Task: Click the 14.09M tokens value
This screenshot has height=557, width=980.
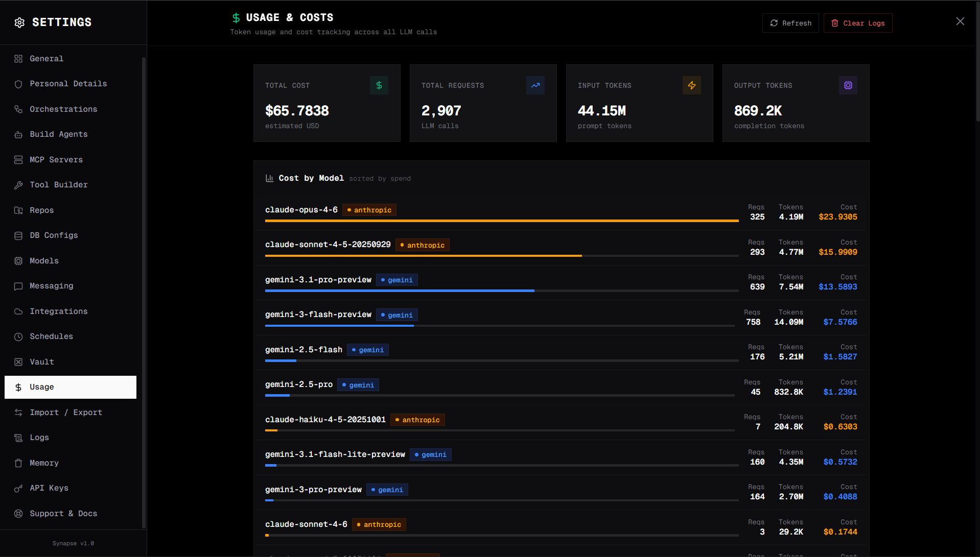Action: click(x=789, y=322)
